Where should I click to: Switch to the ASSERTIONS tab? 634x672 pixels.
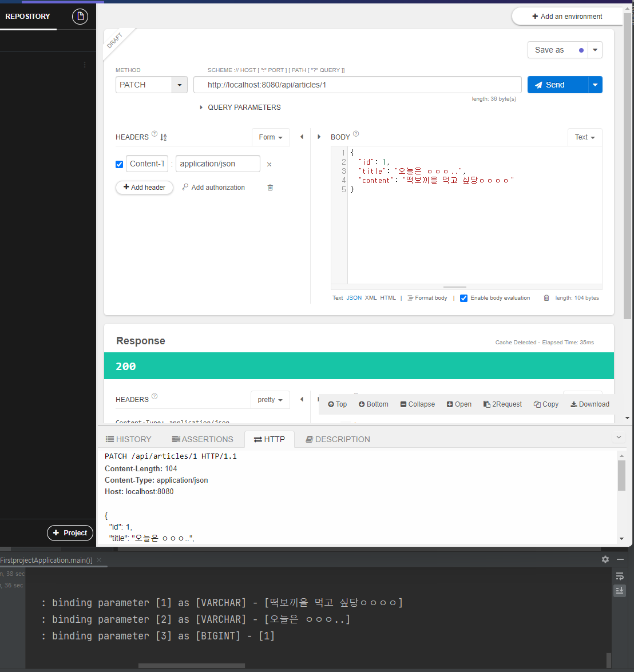203,439
